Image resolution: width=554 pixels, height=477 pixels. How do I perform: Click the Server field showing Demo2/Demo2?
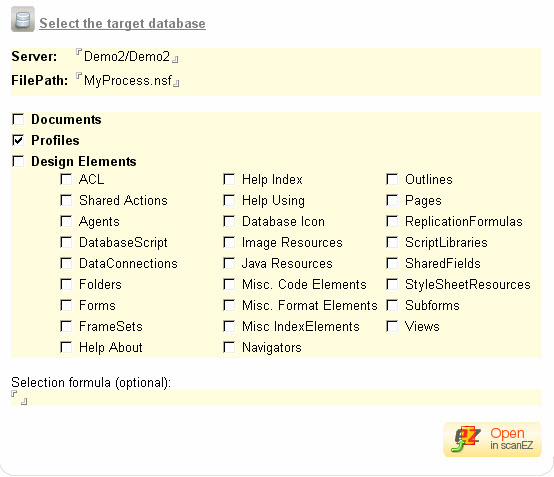tap(127, 57)
